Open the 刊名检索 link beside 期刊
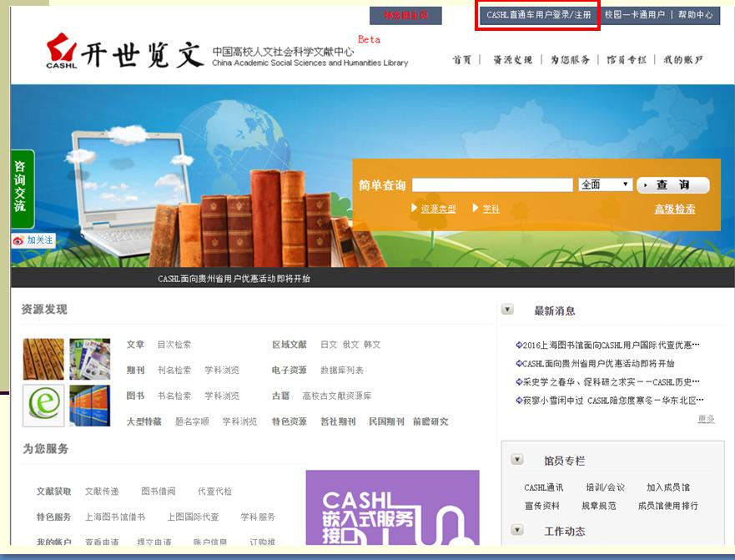 coord(174,370)
